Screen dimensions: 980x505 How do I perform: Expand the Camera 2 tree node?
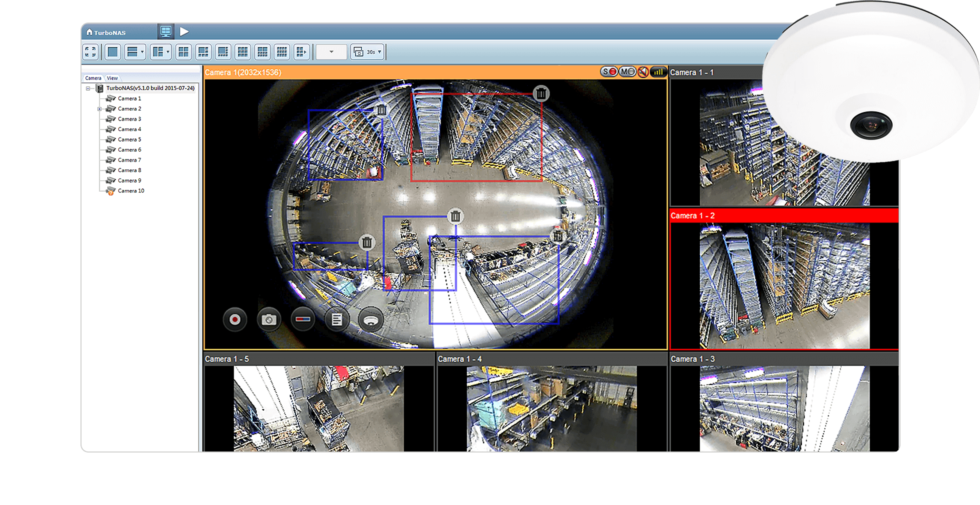tap(99, 109)
